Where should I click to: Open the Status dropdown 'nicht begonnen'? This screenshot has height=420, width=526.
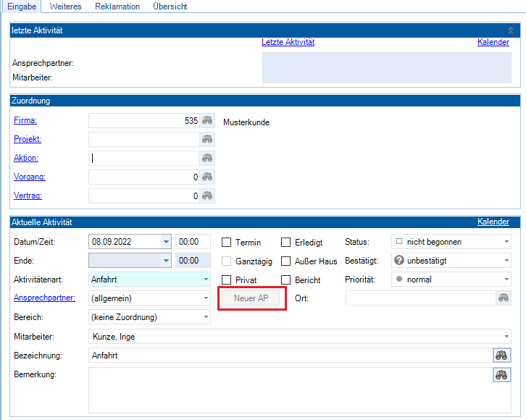451,242
